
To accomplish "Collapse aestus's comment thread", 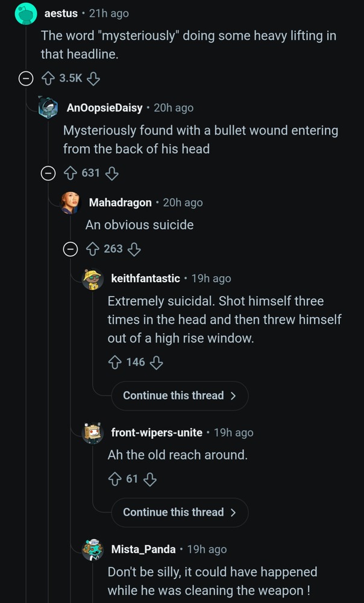I will tap(25, 78).
